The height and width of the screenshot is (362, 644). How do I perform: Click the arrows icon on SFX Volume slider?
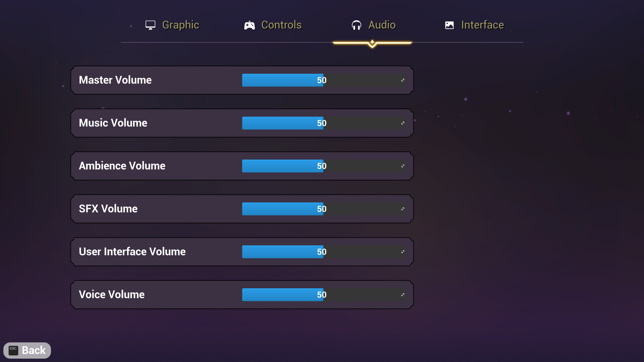point(402,209)
